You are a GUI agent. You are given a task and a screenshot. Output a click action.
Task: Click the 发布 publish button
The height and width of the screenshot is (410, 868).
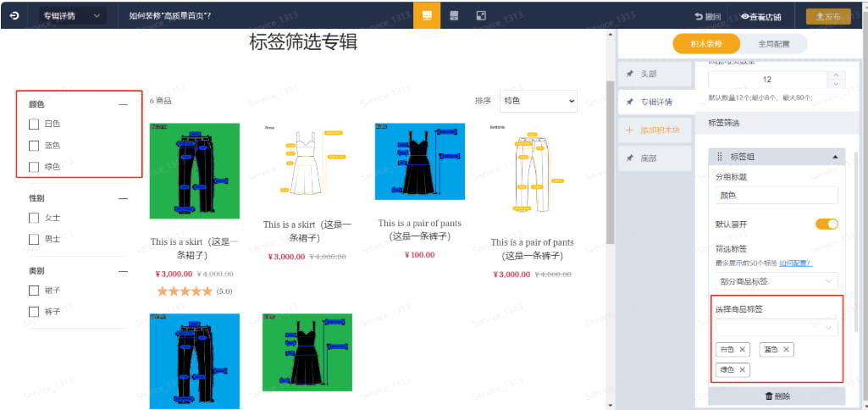pos(828,17)
